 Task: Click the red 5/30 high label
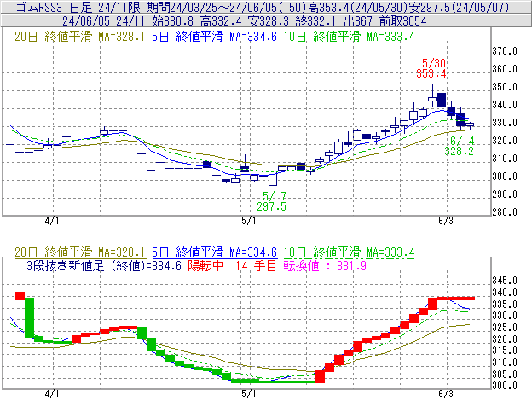(x=434, y=63)
